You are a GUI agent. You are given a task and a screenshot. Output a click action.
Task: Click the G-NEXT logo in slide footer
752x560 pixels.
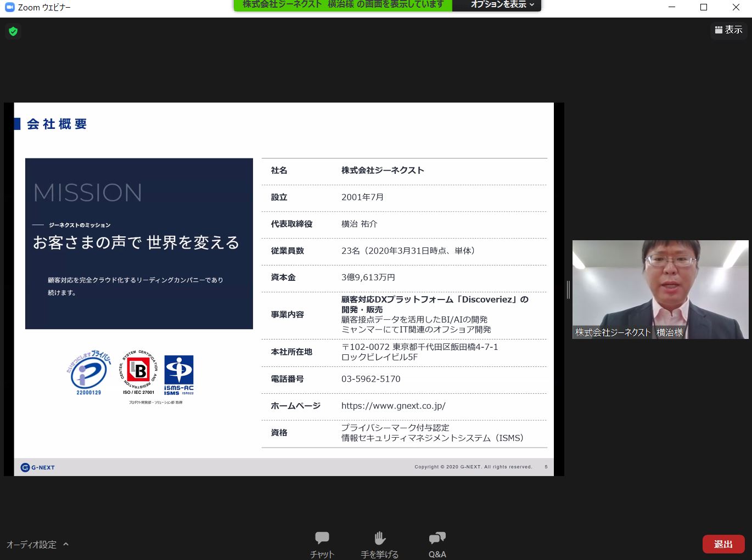pyautogui.click(x=37, y=467)
